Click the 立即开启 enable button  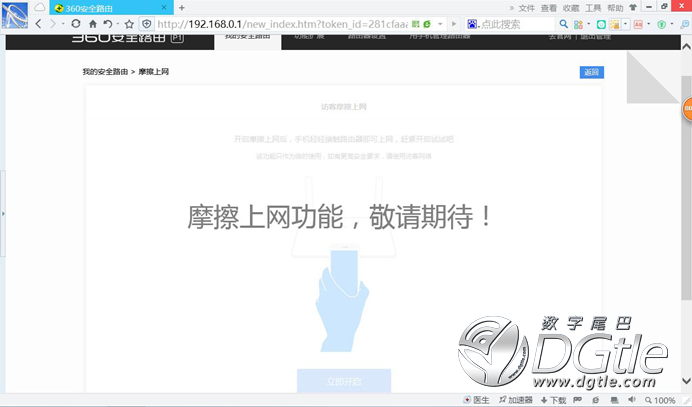click(x=344, y=381)
